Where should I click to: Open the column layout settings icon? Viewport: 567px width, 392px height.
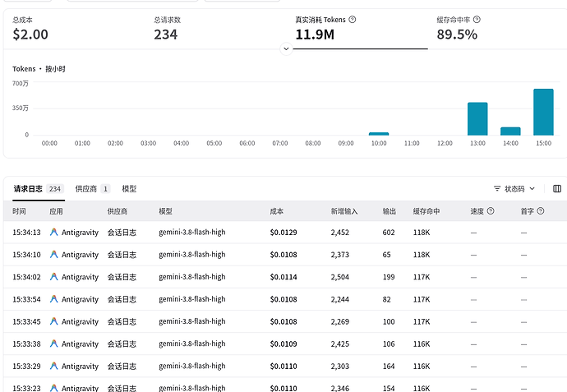[x=557, y=188]
